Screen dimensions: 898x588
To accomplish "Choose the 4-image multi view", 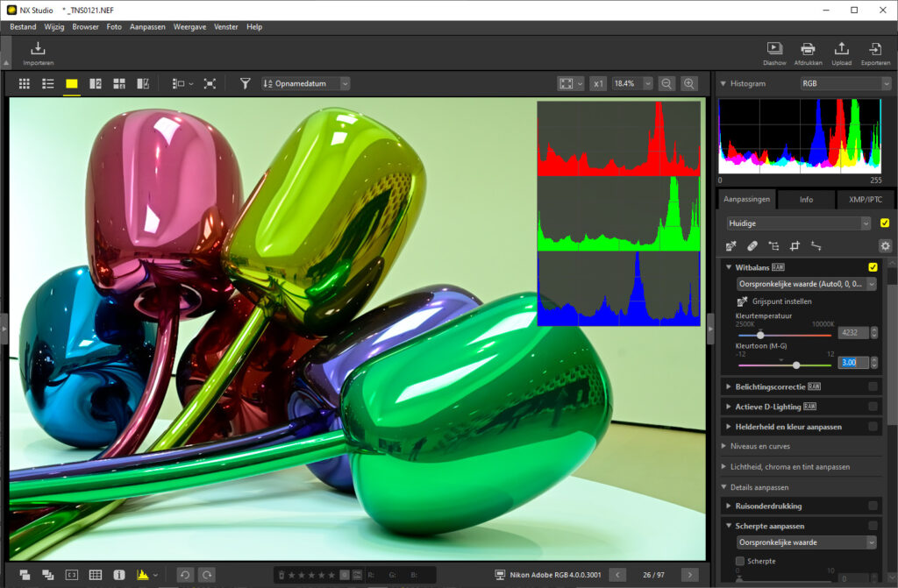I will [x=119, y=83].
